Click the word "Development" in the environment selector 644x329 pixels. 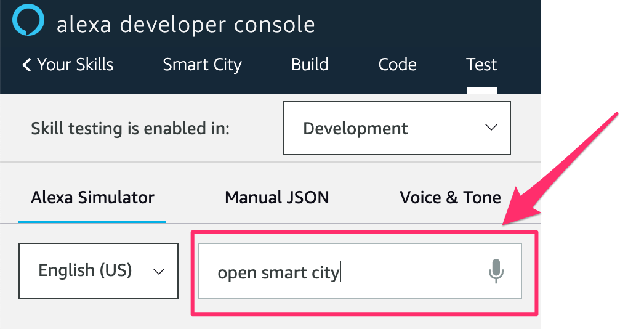(x=355, y=129)
